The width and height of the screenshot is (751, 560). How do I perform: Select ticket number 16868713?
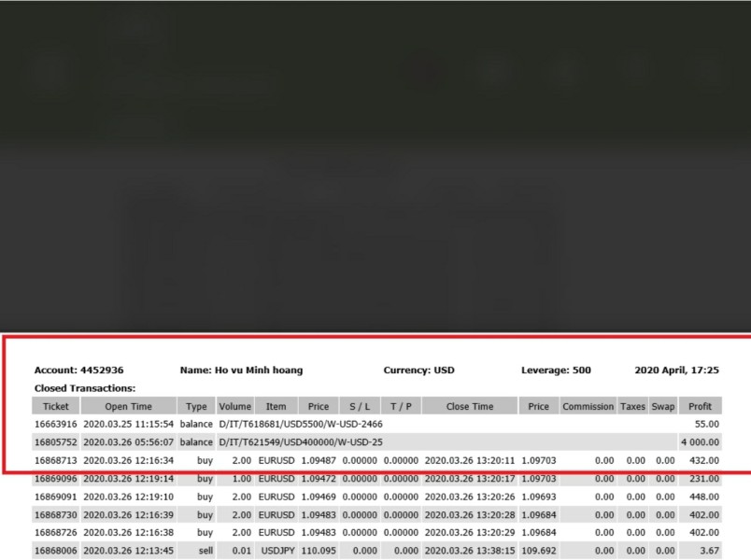55,460
